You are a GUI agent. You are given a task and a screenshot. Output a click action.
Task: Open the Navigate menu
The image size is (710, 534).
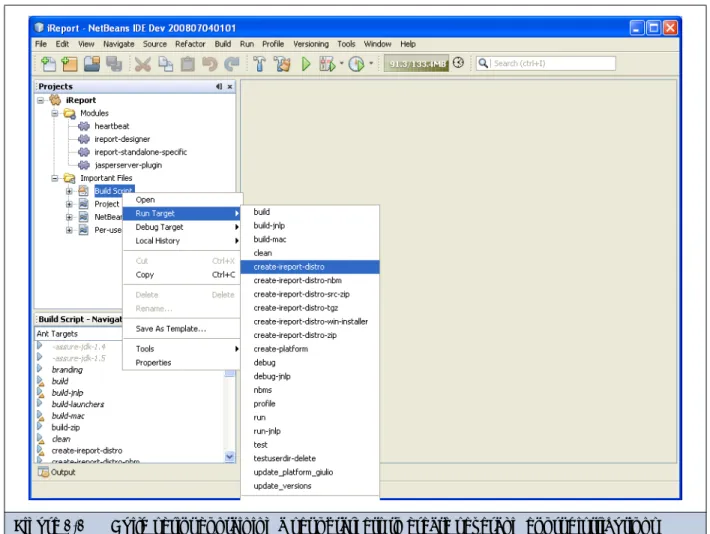click(x=119, y=44)
